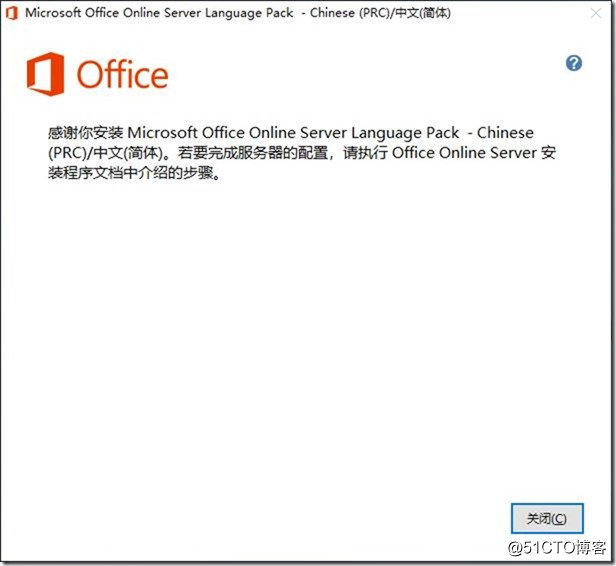Click the "若要完成服务器的配置" phrase
Image resolution: width=616 pixels, height=566 pixels.
pos(253,153)
